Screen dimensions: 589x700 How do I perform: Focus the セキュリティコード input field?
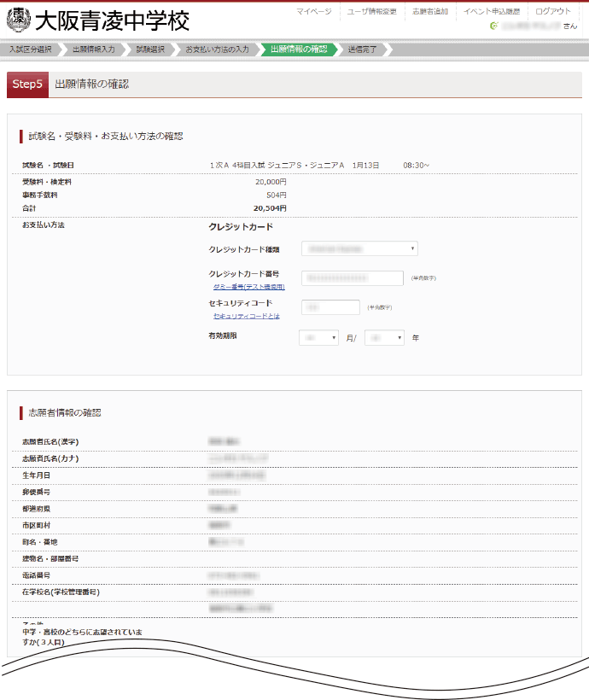click(x=330, y=306)
